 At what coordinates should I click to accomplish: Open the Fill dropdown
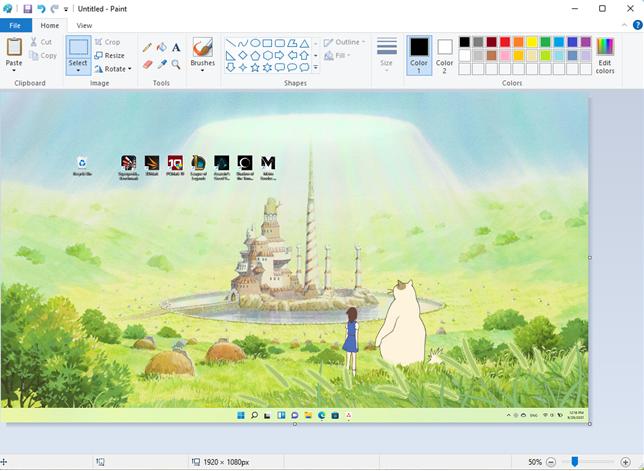point(338,55)
